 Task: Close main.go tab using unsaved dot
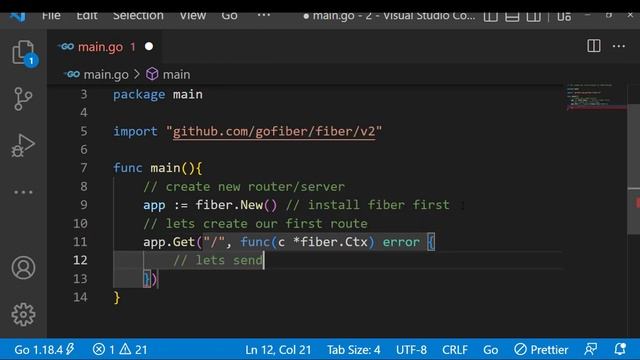149,47
